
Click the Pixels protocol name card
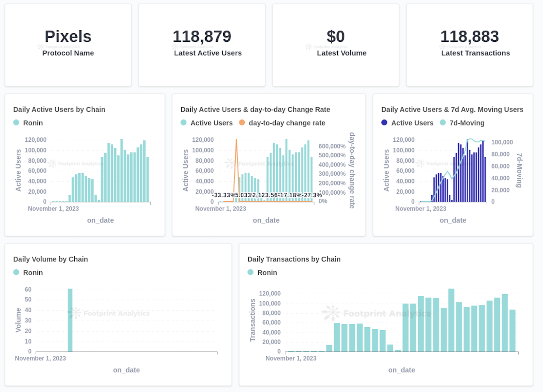pos(68,44)
